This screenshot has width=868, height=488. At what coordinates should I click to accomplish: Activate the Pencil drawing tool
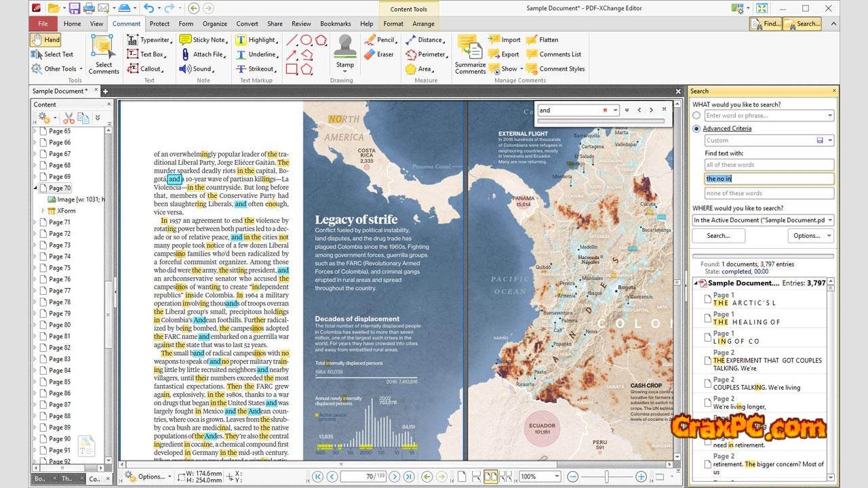click(x=379, y=40)
